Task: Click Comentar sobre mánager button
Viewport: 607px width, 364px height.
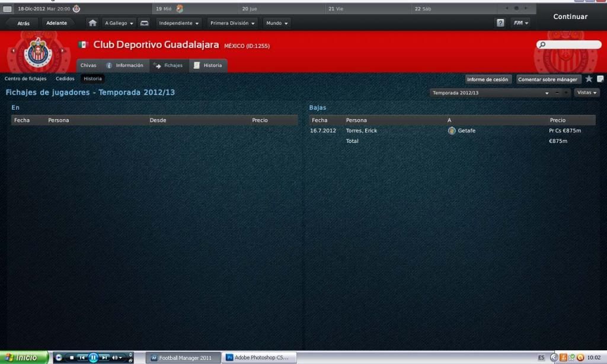Action: [x=548, y=79]
